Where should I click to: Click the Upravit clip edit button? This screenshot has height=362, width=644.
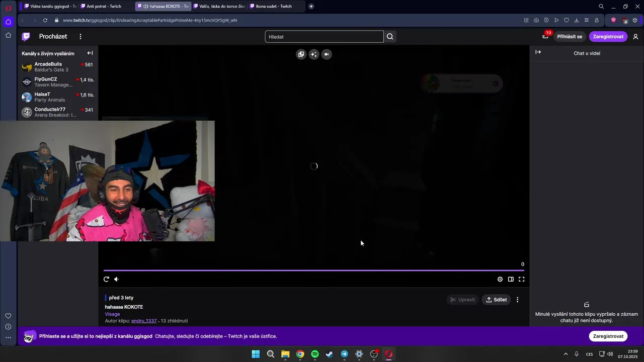(462, 300)
